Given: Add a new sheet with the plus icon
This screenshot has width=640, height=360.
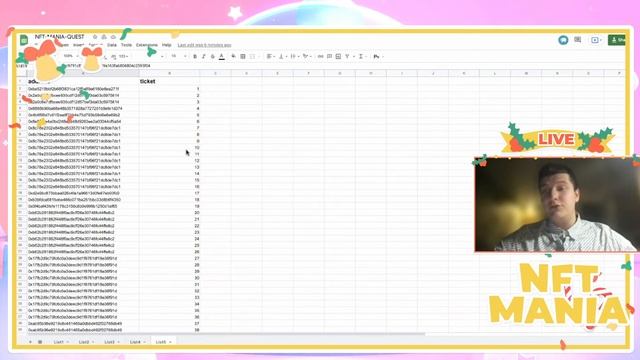Looking at the screenshot, I should pos(30,342).
